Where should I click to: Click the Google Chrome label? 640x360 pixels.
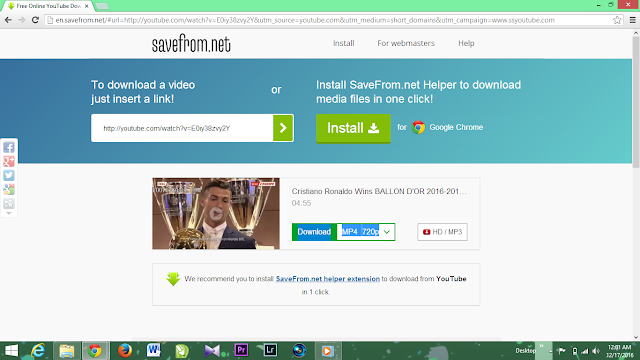(x=456, y=127)
